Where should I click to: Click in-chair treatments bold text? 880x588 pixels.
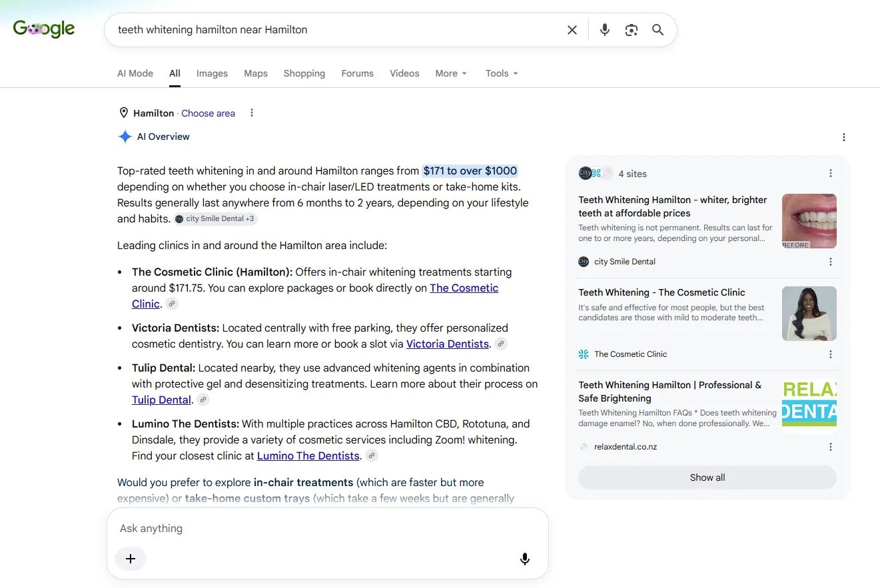[x=303, y=482]
